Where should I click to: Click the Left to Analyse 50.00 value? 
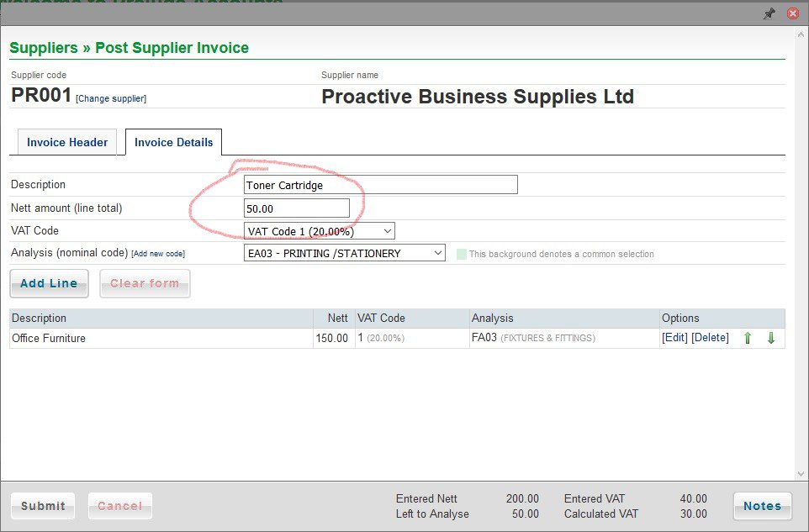click(x=526, y=514)
